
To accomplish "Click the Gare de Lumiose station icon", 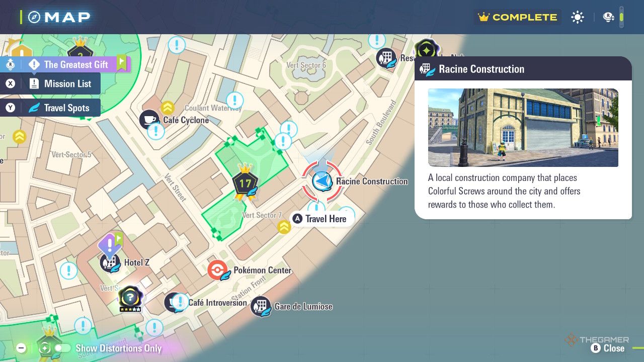I will [261, 306].
